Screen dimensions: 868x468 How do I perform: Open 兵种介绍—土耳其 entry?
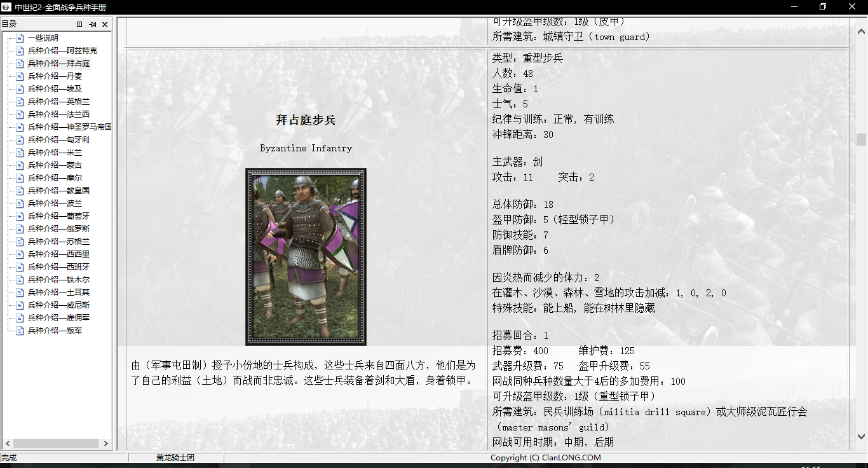(58, 292)
